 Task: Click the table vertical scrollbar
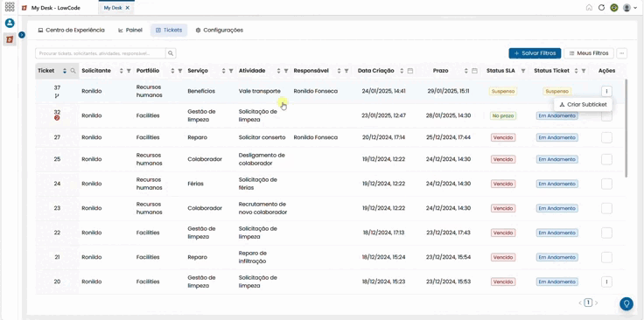tap(626, 128)
